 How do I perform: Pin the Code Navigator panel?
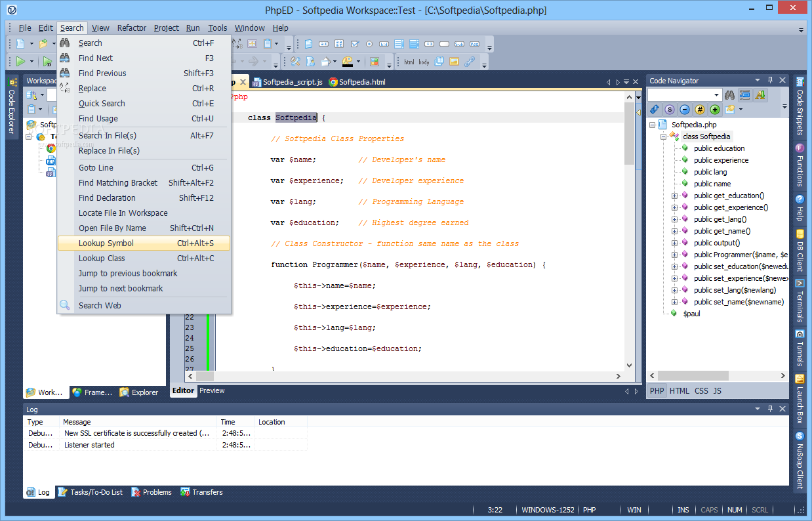(771, 80)
